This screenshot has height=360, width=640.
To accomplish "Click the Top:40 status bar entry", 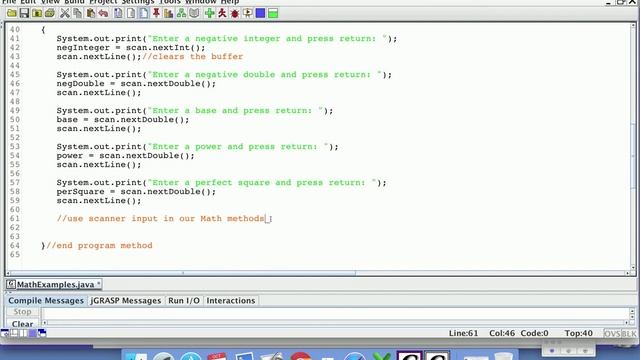I will pos(578,333).
